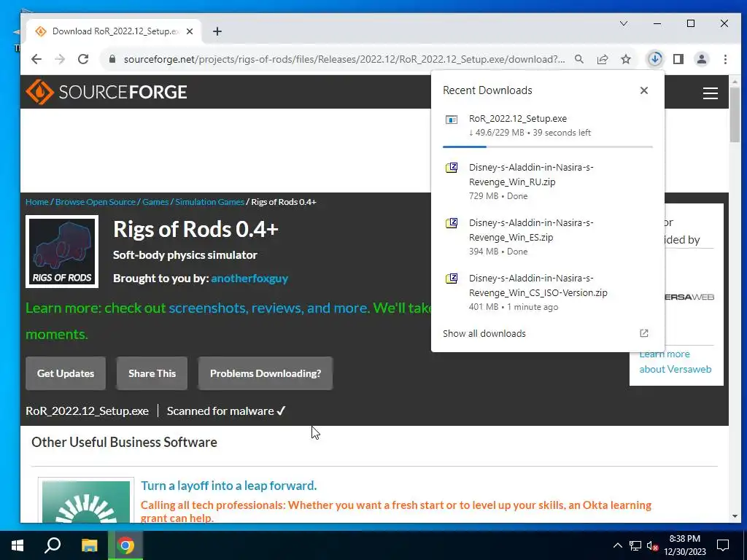Select the Download RoR_2022.12_Setup tab
The width and height of the screenshot is (747, 560).
pos(115,31)
